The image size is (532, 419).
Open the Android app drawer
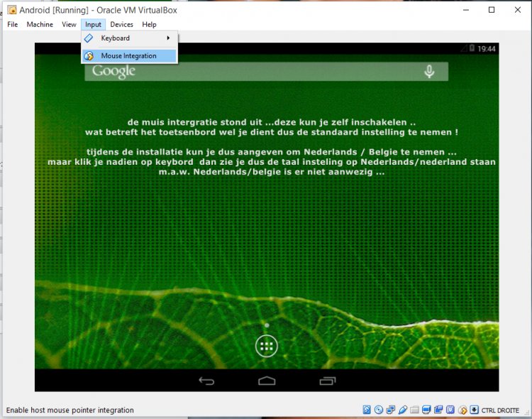pyautogui.click(x=267, y=347)
